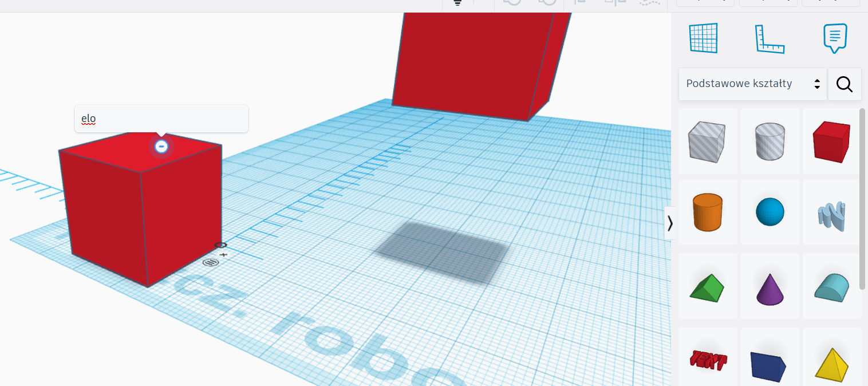This screenshot has width=868, height=386.
Task: Click the note marker on the cube
Action: point(161,147)
